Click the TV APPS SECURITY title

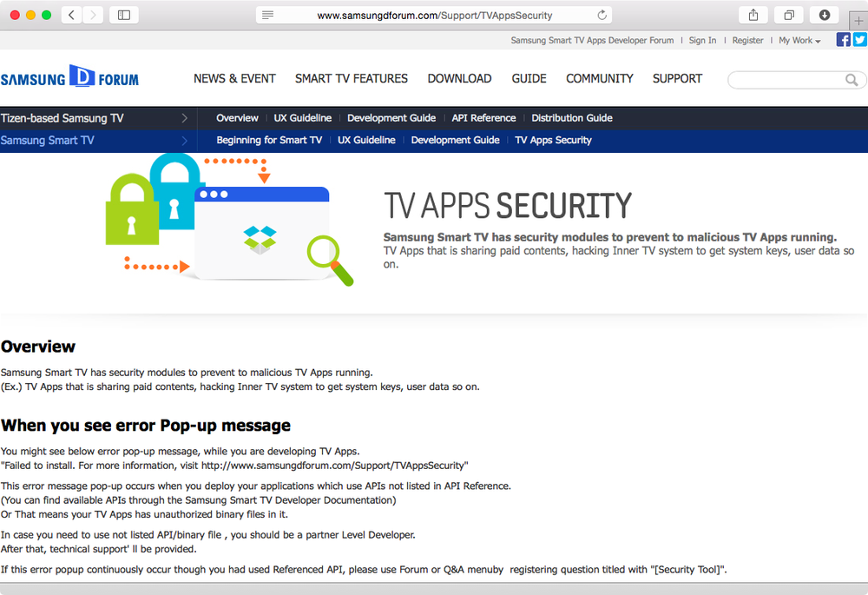[x=508, y=206]
